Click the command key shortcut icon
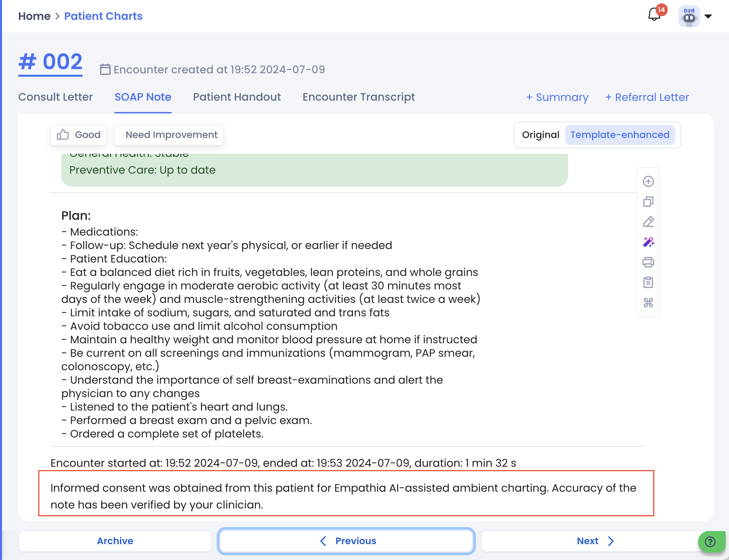Screen dimensions: 729x560 click(x=648, y=303)
